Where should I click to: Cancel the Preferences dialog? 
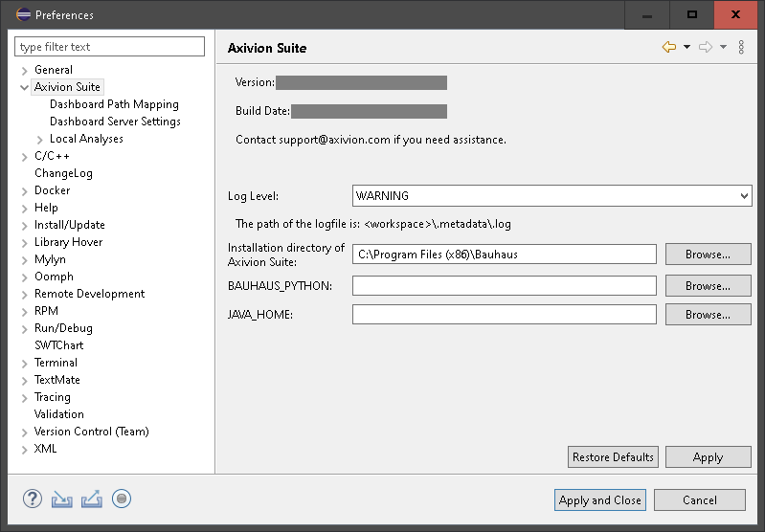[700, 499]
